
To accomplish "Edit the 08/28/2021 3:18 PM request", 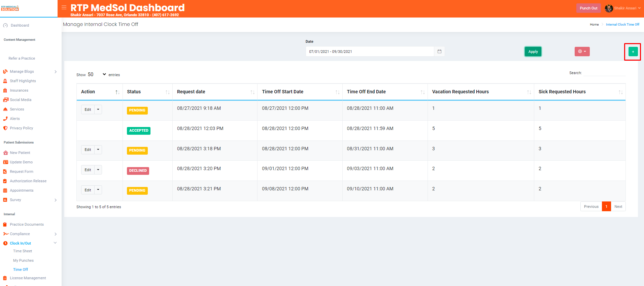I will [88, 150].
